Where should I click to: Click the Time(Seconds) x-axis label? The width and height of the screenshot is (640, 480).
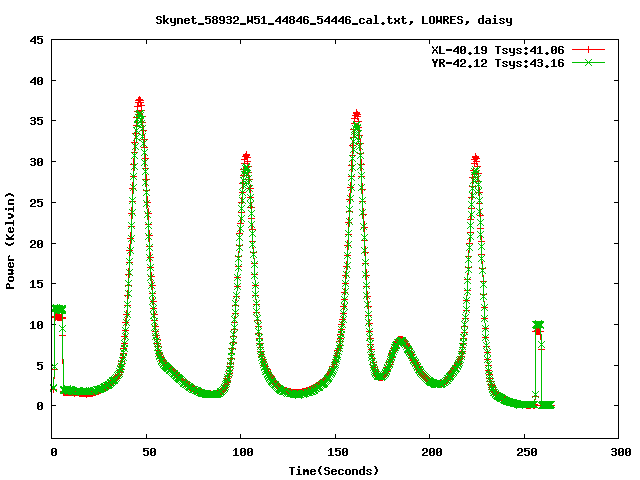click(x=334, y=471)
